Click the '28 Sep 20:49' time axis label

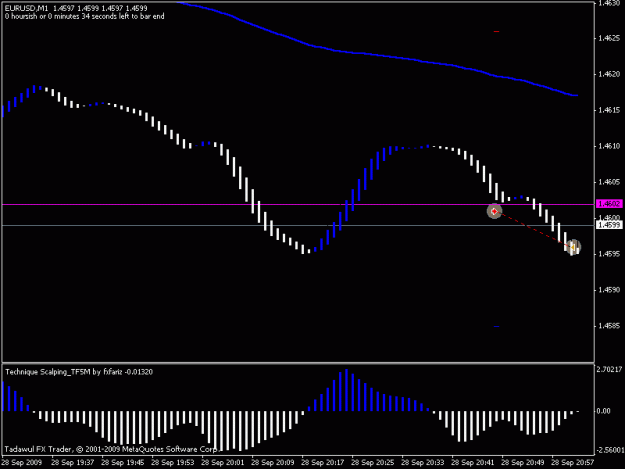click(x=522, y=463)
